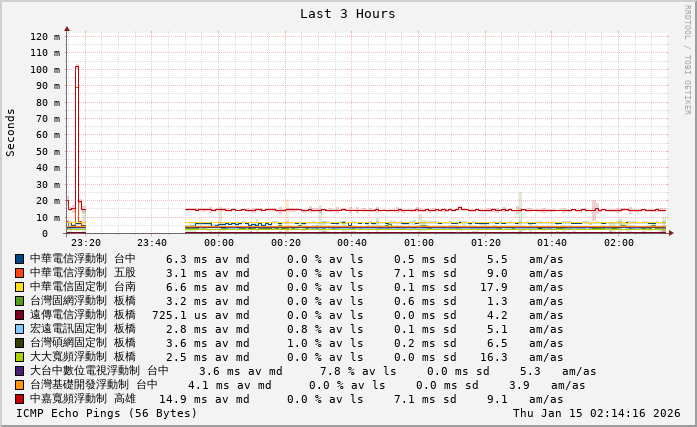Select the green swatch for 台灣固網浮動制 板橋

tap(19, 301)
